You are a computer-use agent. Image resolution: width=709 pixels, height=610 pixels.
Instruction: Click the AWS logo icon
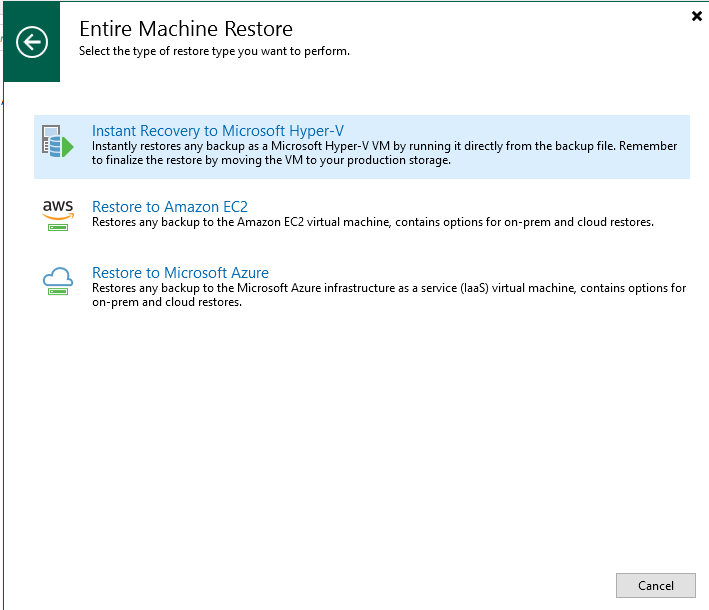(x=58, y=207)
